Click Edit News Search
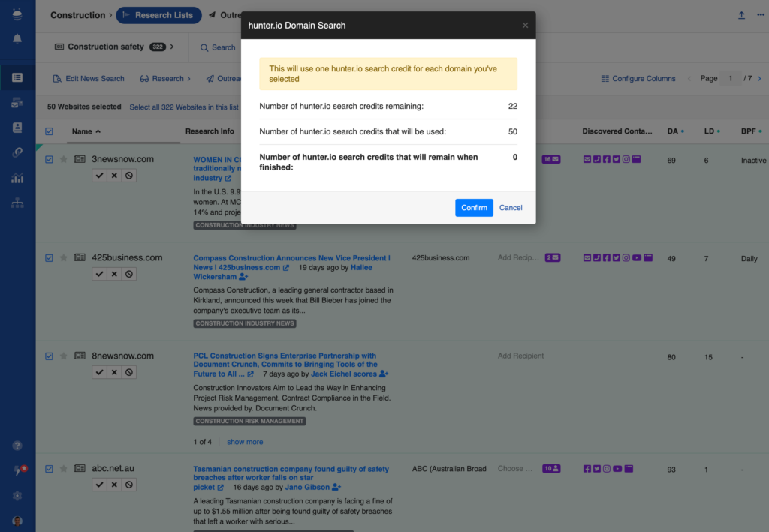This screenshot has width=769, height=532. (x=89, y=78)
